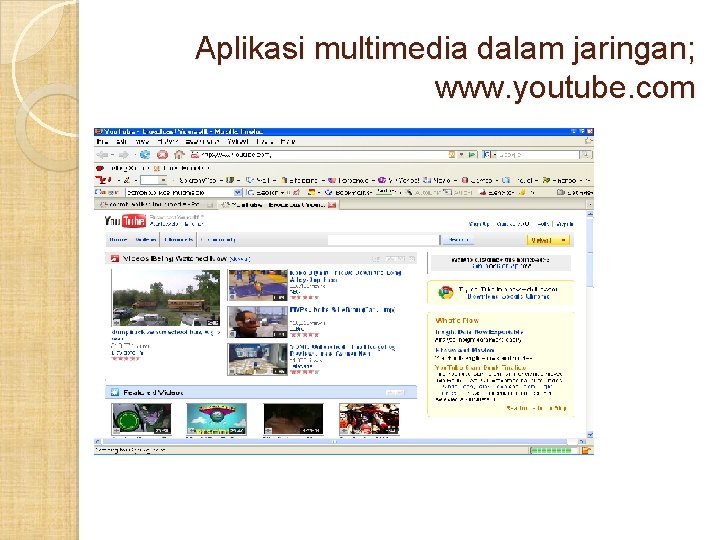Image resolution: width=720 pixels, height=540 pixels.
Task: Click the Firefox Back arrow button
Action: (102, 155)
